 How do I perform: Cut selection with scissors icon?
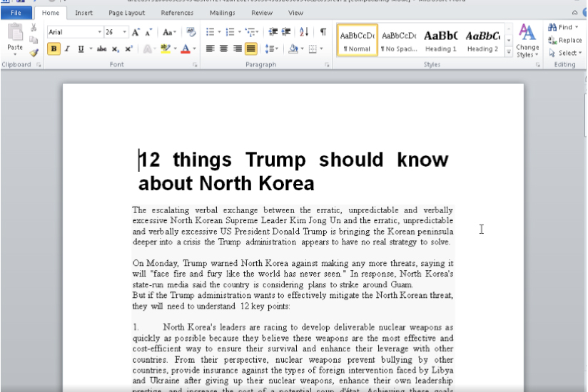34,28
